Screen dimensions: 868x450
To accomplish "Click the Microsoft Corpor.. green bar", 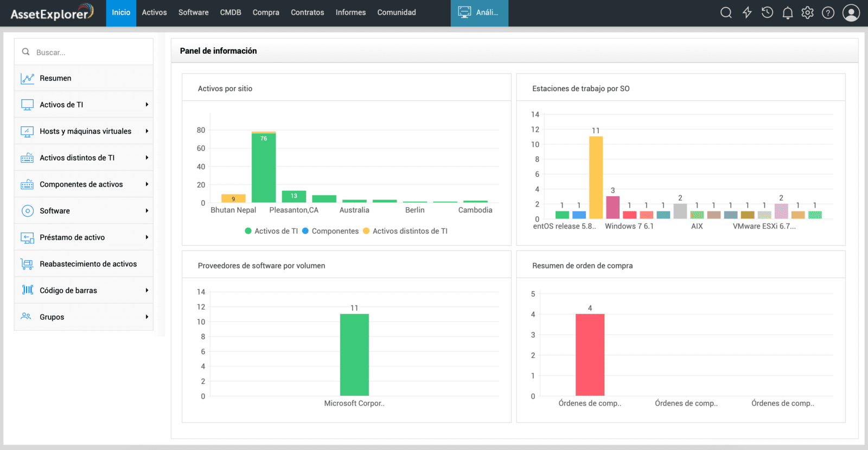I will click(354, 355).
